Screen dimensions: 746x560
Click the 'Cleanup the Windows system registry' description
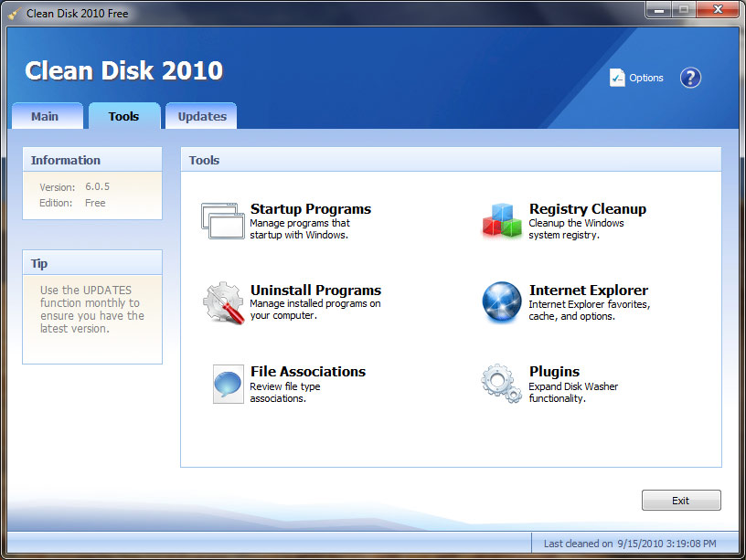(x=576, y=228)
